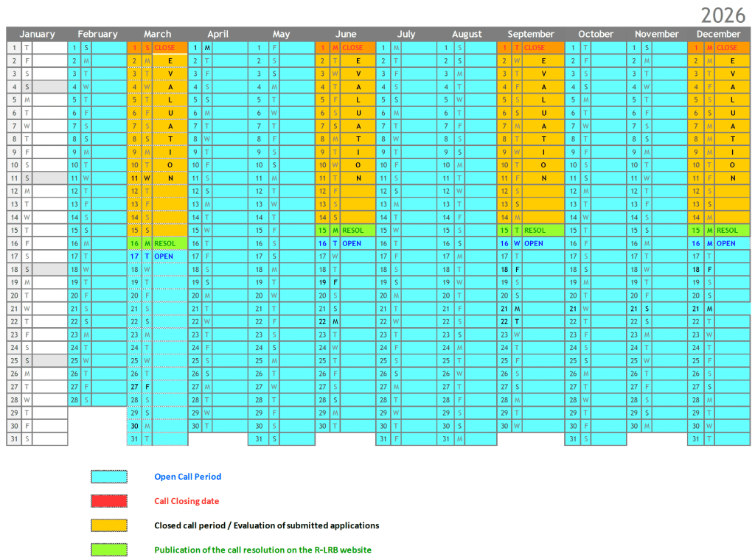Click the CLOSE cell on March 1
Screen dimensions: 755x560
pyautogui.click(x=166, y=47)
